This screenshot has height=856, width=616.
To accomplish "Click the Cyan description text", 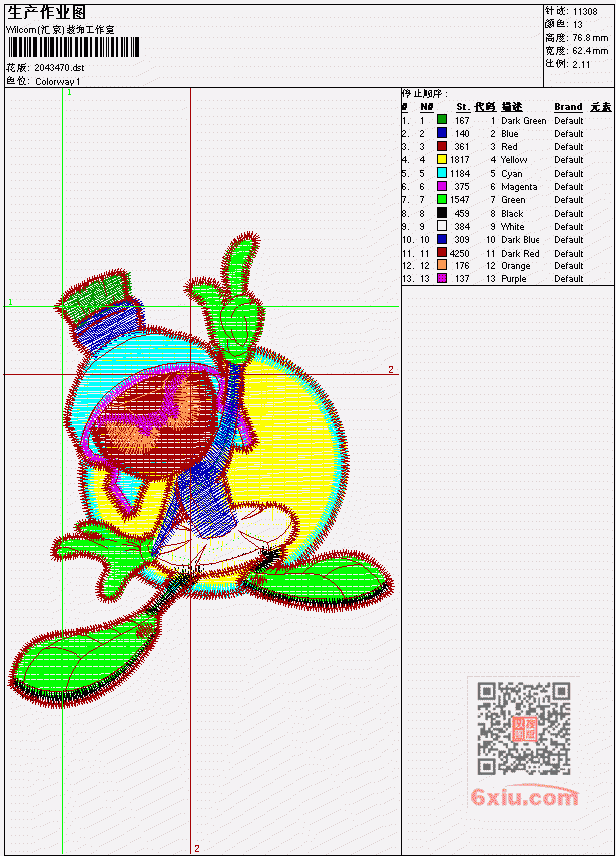I will pyautogui.click(x=512, y=174).
